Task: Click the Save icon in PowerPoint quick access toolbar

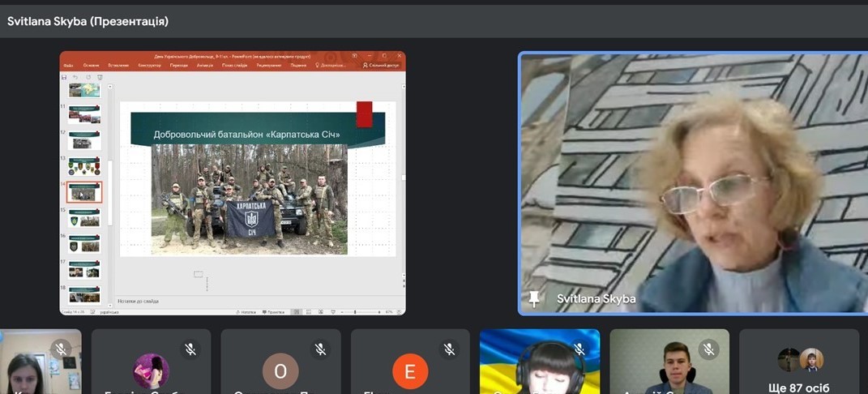Action: tap(64, 78)
